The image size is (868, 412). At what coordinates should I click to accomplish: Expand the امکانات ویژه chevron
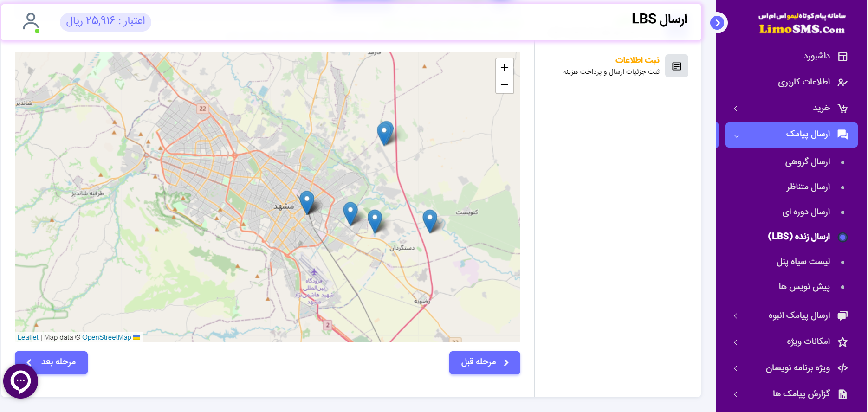click(x=736, y=342)
